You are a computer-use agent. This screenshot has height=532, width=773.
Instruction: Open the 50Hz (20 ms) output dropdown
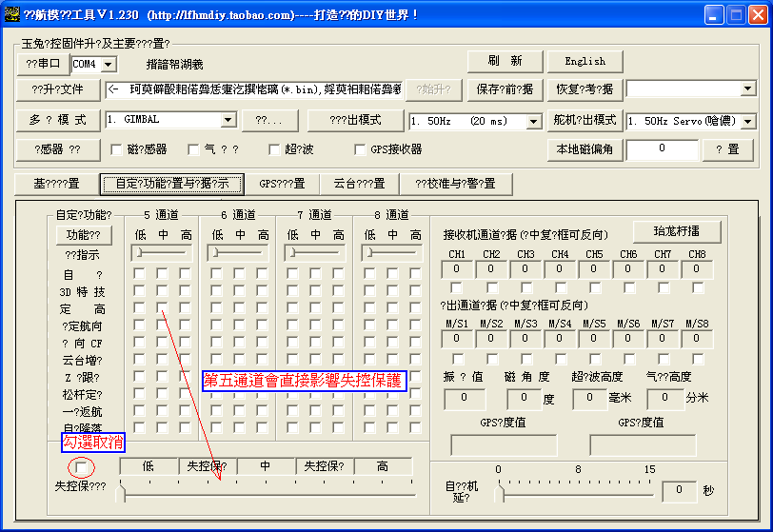[x=533, y=121]
